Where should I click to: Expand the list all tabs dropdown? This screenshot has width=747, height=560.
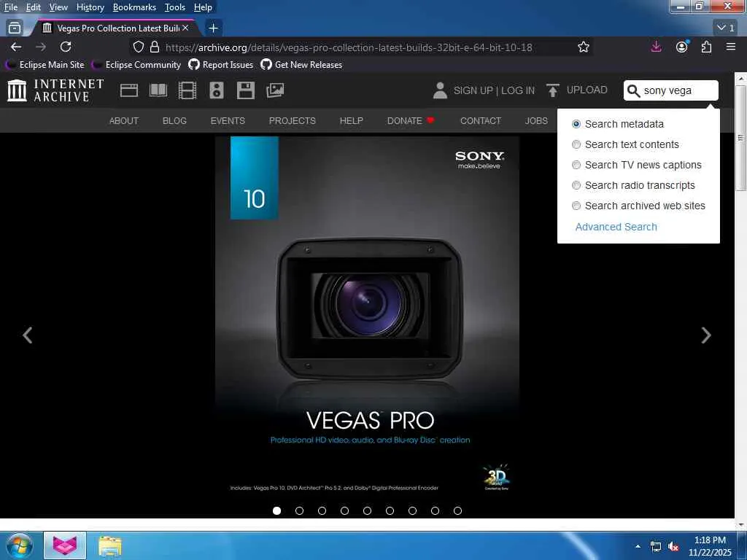coord(726,28)
